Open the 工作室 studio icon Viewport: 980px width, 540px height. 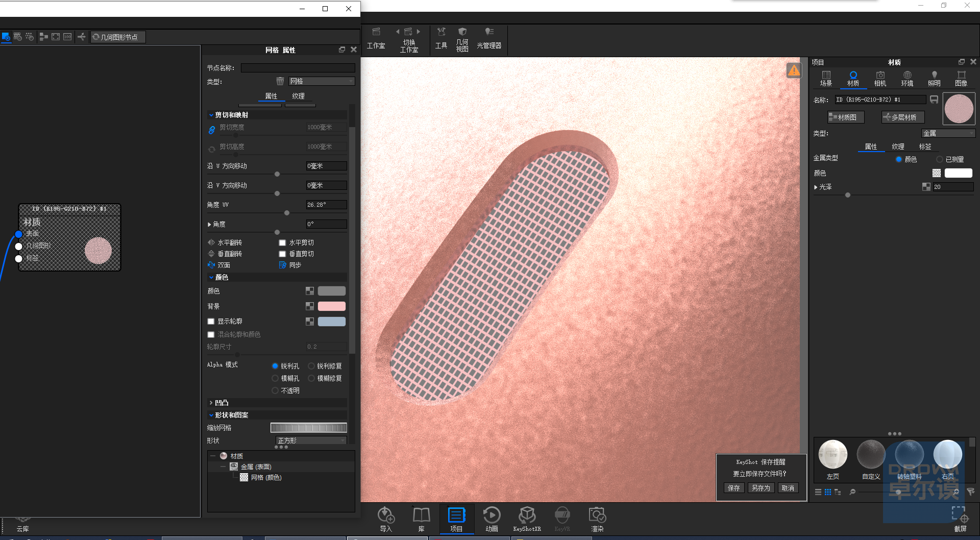tap(376, 39)
